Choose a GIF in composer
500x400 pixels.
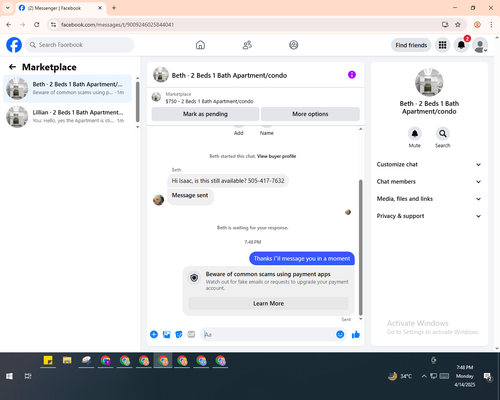pos(191,334)
